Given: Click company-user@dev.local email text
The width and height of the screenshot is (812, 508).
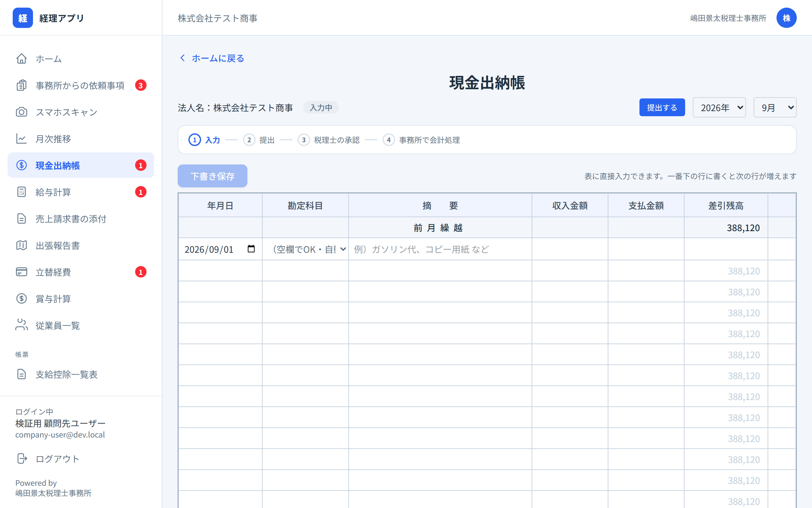Looking at the screenshot, I should pos(60,435).
